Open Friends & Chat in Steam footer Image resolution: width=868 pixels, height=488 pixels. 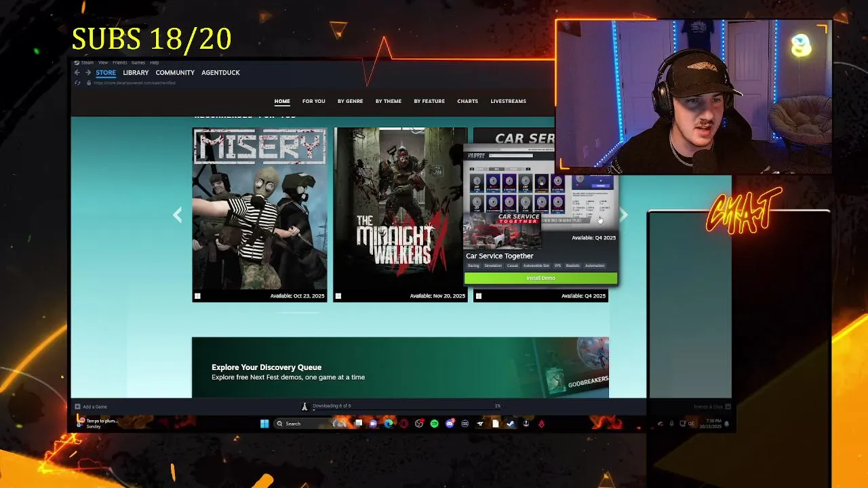click(712, 407)
